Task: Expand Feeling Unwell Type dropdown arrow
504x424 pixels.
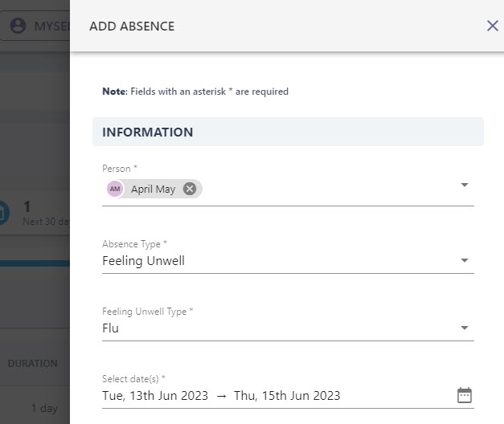Action: pos(464,328)
